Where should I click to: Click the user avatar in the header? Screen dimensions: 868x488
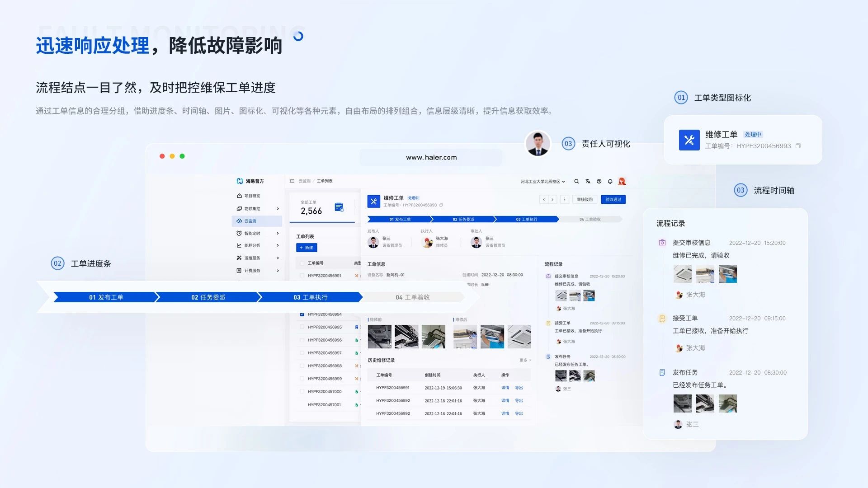[622, 182]
